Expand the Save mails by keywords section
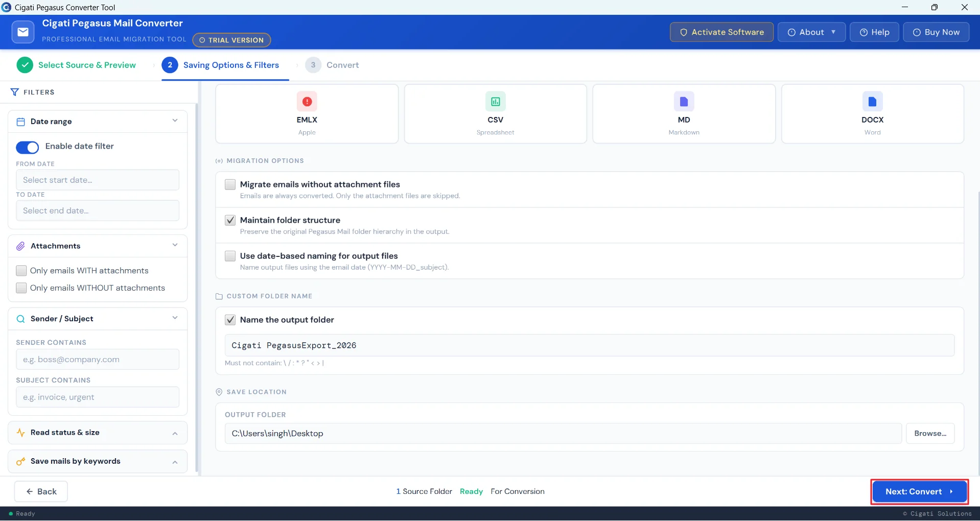 (x=98, y=461)
